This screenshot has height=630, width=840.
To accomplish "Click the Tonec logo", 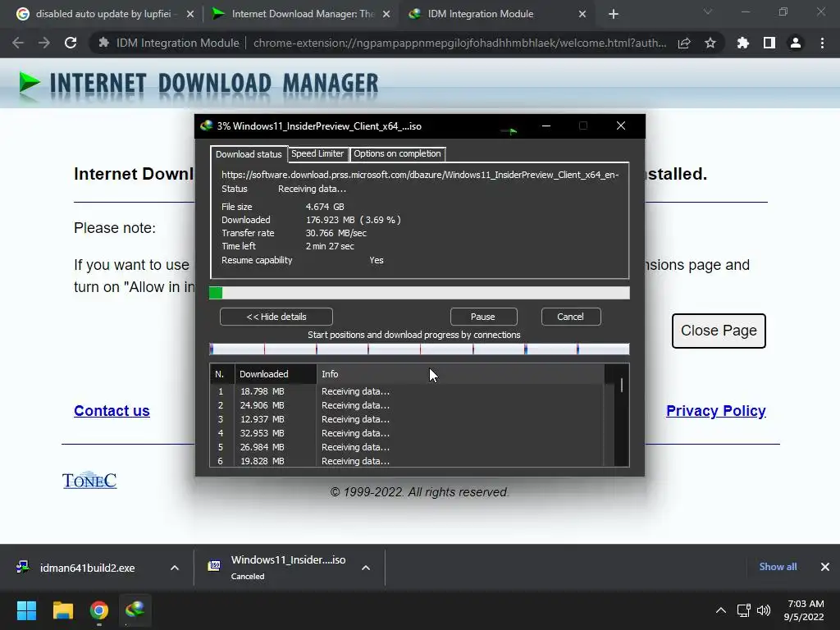I will pyautogui.click(x=89, y=481).
